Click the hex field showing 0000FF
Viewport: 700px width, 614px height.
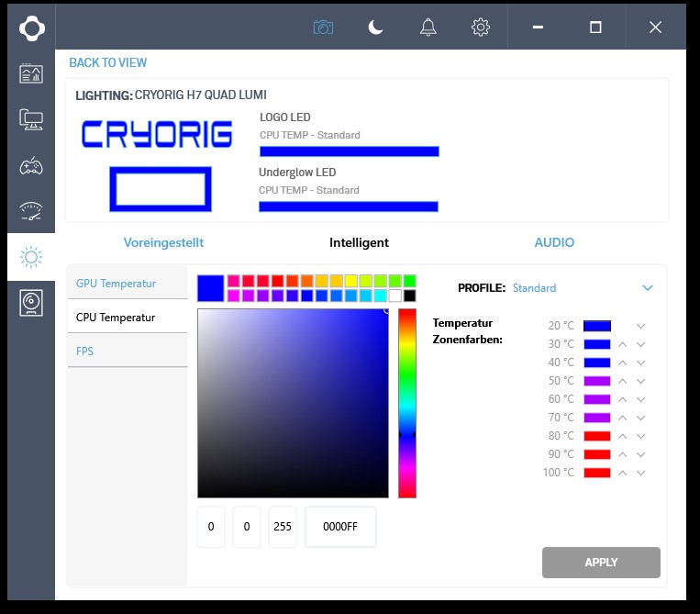(x=340, y=527)
